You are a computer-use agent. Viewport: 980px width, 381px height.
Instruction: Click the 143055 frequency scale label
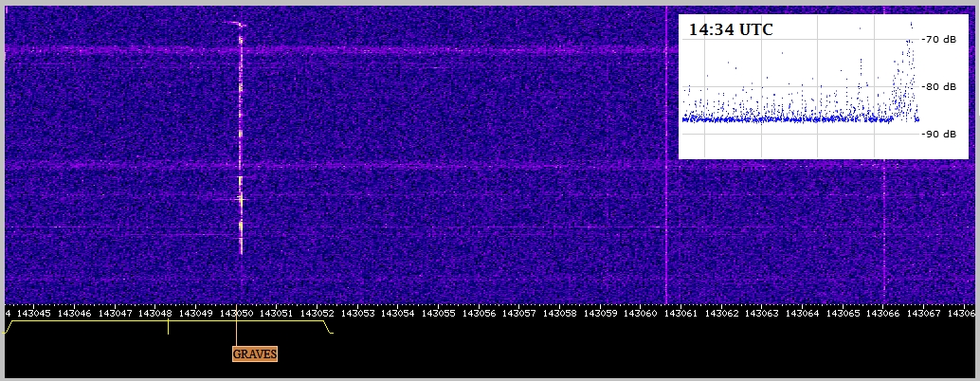(439, 313)
